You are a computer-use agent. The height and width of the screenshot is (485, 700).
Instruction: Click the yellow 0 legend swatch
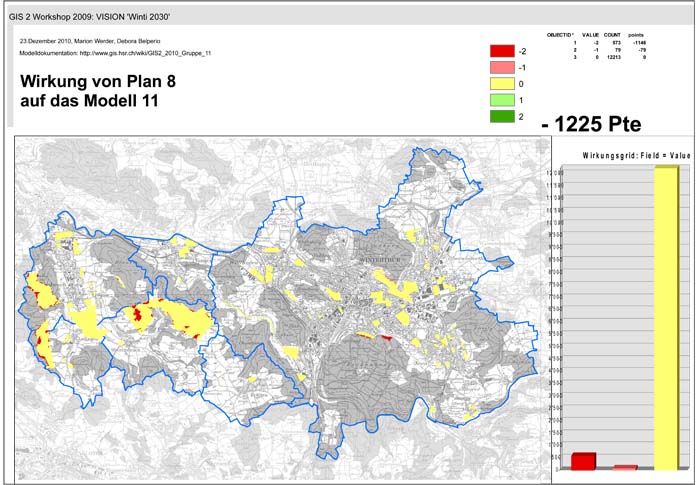pos(502,84)
